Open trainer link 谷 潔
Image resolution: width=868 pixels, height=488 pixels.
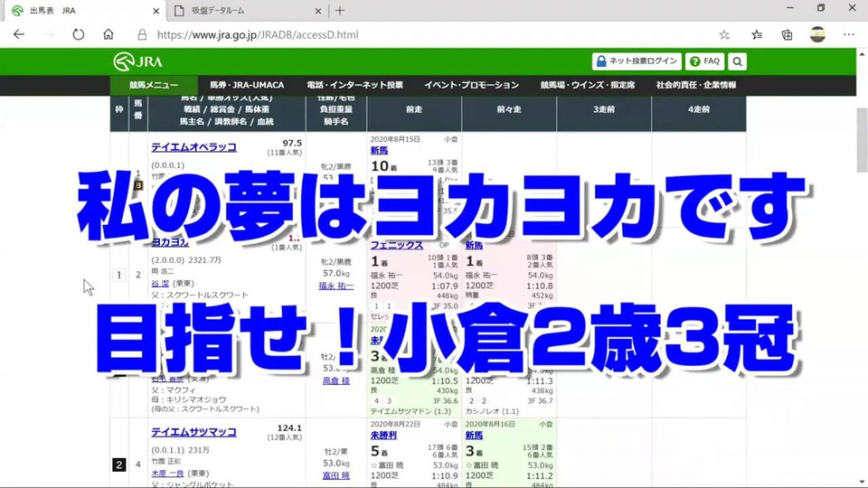point(160,283)
